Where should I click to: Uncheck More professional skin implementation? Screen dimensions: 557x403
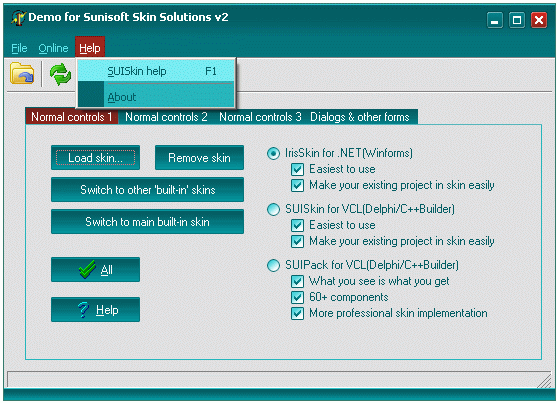[297, 313]
